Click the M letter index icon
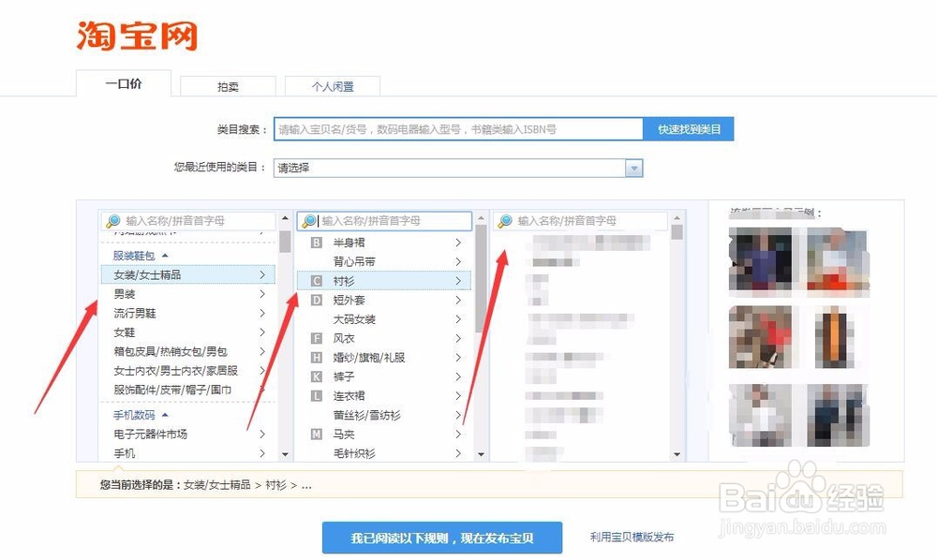The width and height of the screenshot is (937, 560). click(x=317, y=434)
